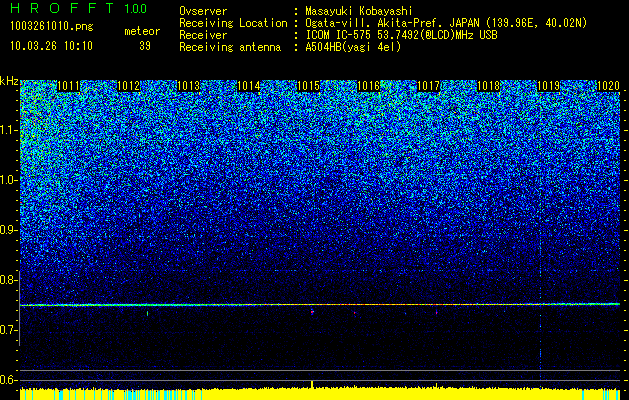Click the Receiver ICOM IC-575 text
Image resolution: width=629 pixels, height=400 pixels.
click(x=401, y=35)
